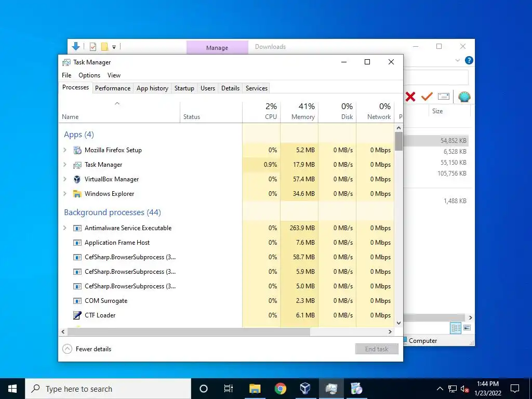Select the first CefSharp.BrowserSubprocess 58.7 MB row
This screenshot has height=399, width=532.
click(x=227, y=257)
